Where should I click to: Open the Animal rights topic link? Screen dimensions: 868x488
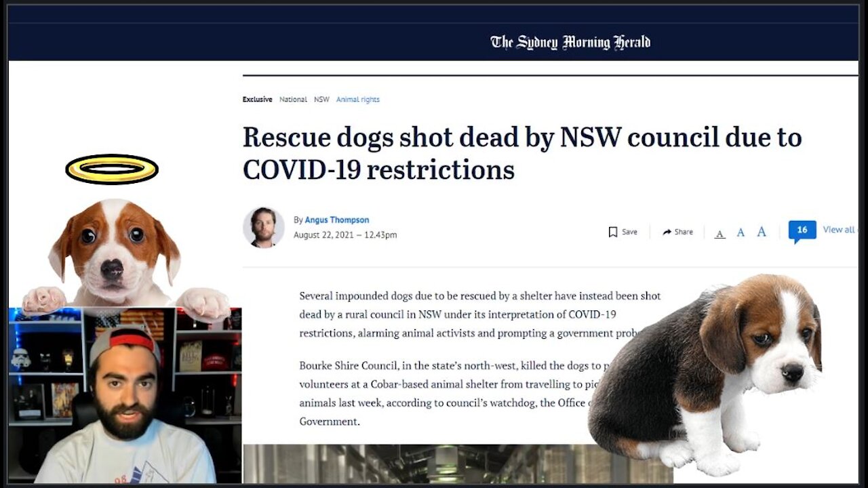(x=358, y=100)
